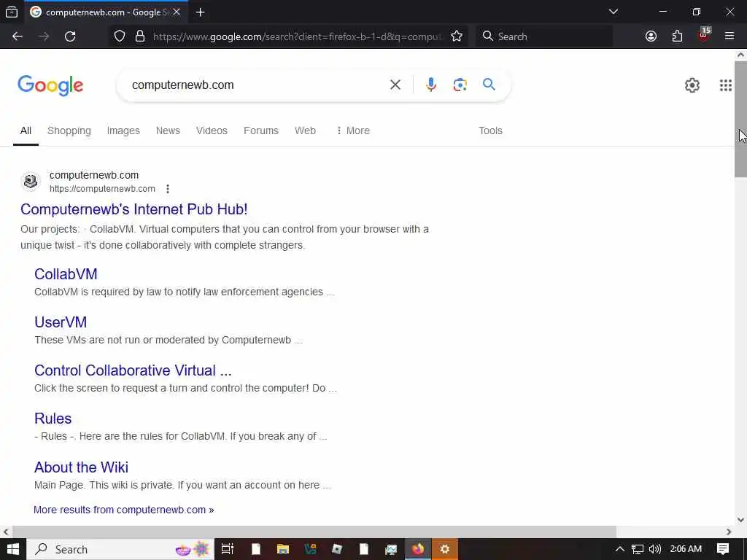Open the Rules sitelink
The image size is (747, 560).
53,419
